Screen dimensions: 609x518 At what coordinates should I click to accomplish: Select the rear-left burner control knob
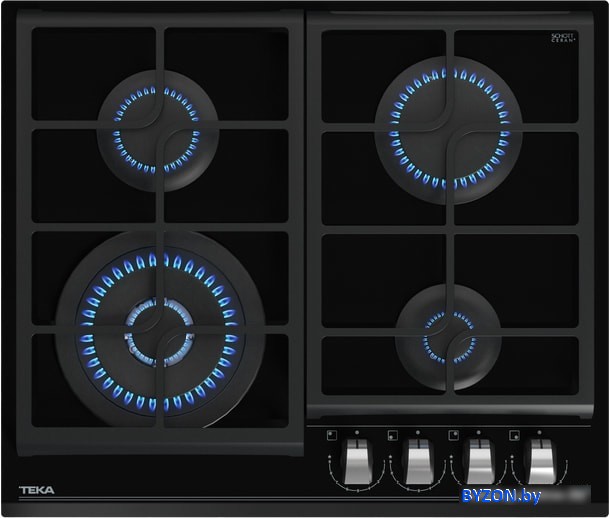358,461
